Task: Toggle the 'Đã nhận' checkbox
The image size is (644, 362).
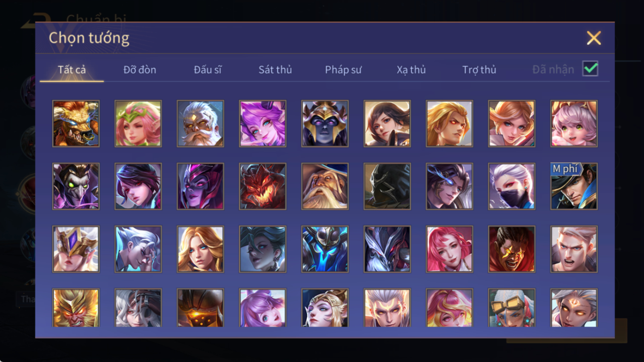Action: click(590, 69)
